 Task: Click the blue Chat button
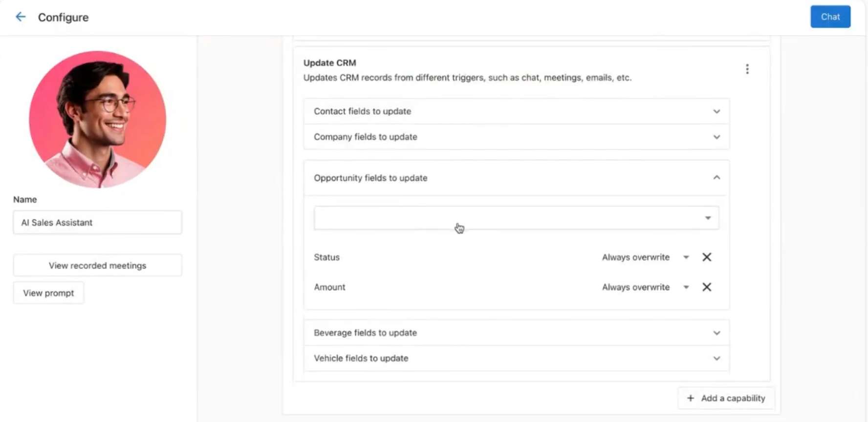click(830, 17)
